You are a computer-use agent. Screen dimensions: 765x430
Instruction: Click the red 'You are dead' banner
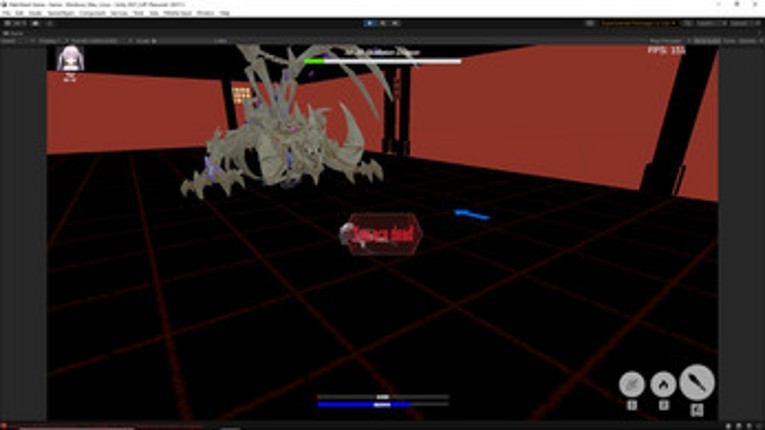(381, 234)
